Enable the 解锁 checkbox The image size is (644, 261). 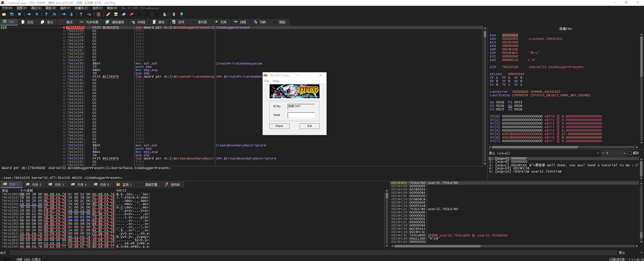point(629,153)
